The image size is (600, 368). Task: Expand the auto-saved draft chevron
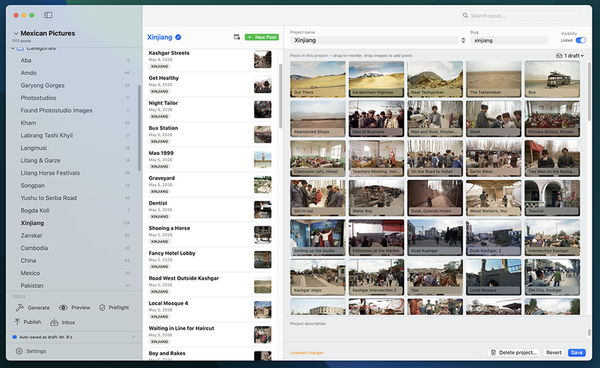(134, 337)
